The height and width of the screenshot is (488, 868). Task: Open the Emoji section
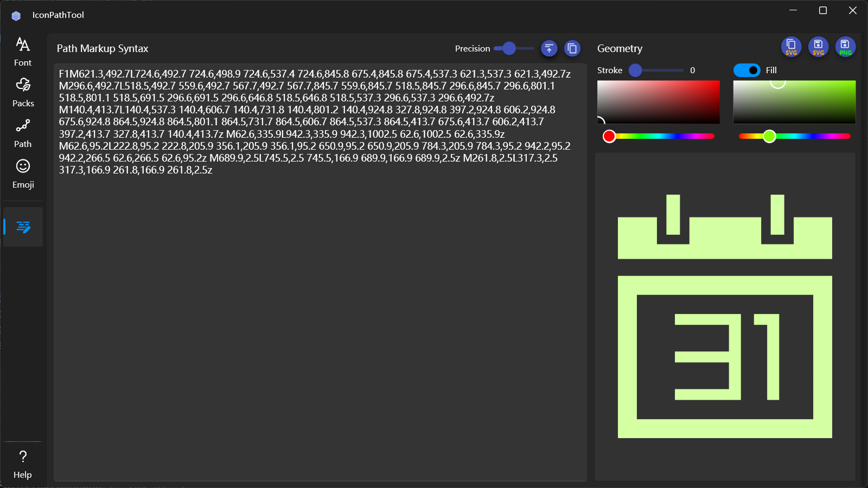pyautogui.click(x=23, y=174)
